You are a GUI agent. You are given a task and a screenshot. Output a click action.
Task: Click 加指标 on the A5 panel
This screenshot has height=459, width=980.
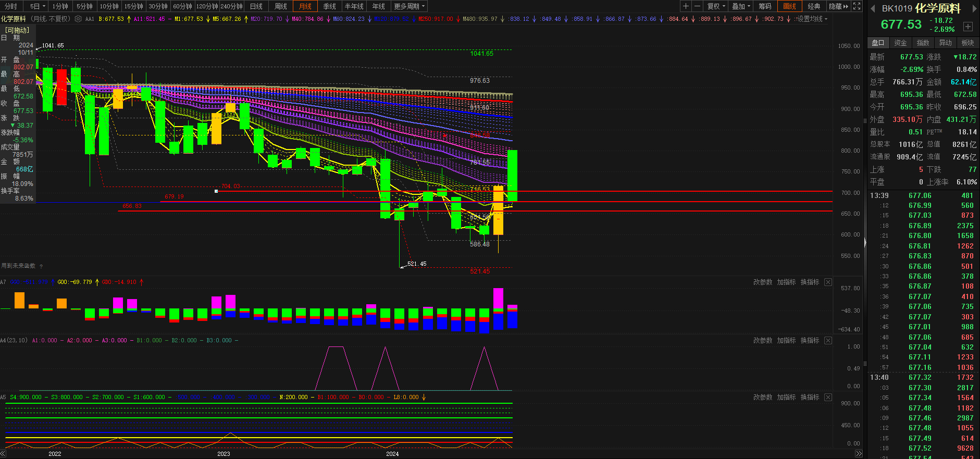786,397
